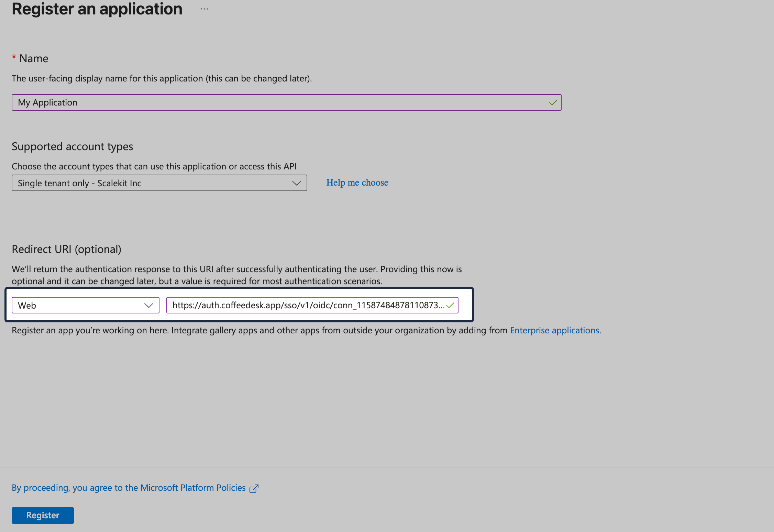Select the truncated coffeedesk redirect URI text
The image size is (774, 532).
click(x=306, y=305)
